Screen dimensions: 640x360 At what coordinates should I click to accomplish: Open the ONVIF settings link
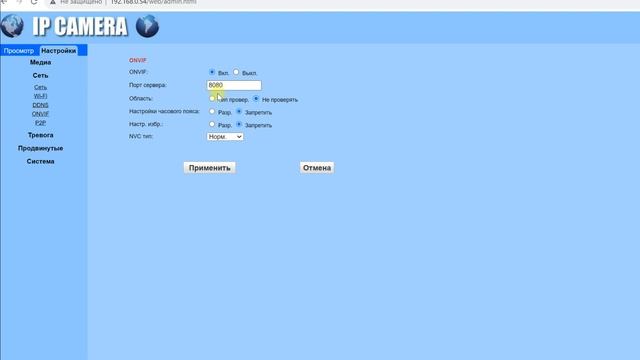tap(40, 114)
